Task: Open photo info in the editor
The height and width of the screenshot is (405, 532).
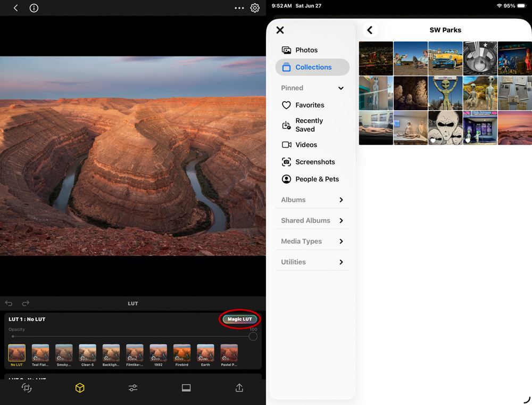Action: (34, 8)
